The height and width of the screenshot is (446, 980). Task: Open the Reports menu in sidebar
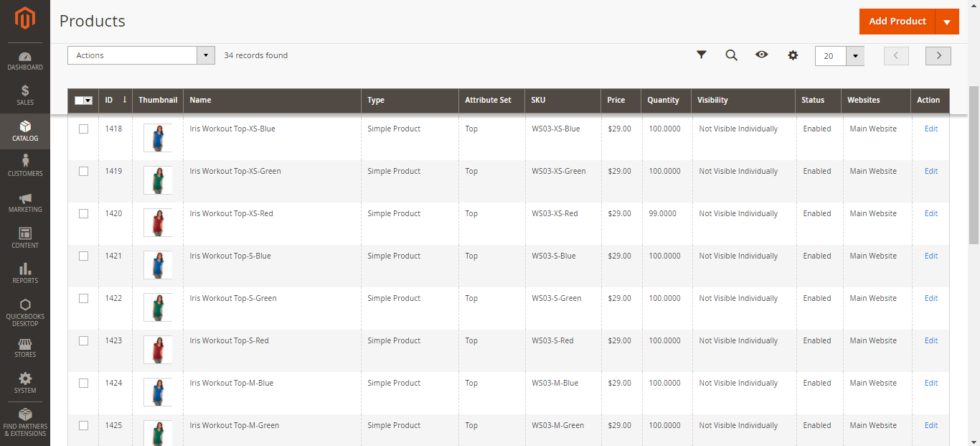[25, 273]
